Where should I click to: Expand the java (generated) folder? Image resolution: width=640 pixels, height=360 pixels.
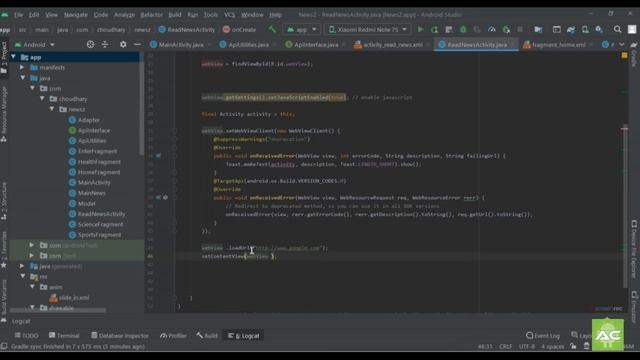click(x=22, y=266)
